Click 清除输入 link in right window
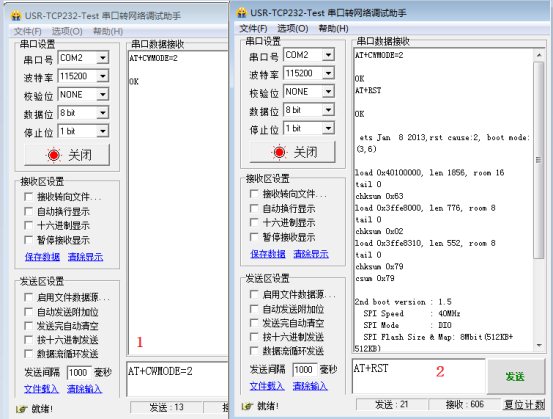Screen dimensions: 553x419 (x=310, y=386)
